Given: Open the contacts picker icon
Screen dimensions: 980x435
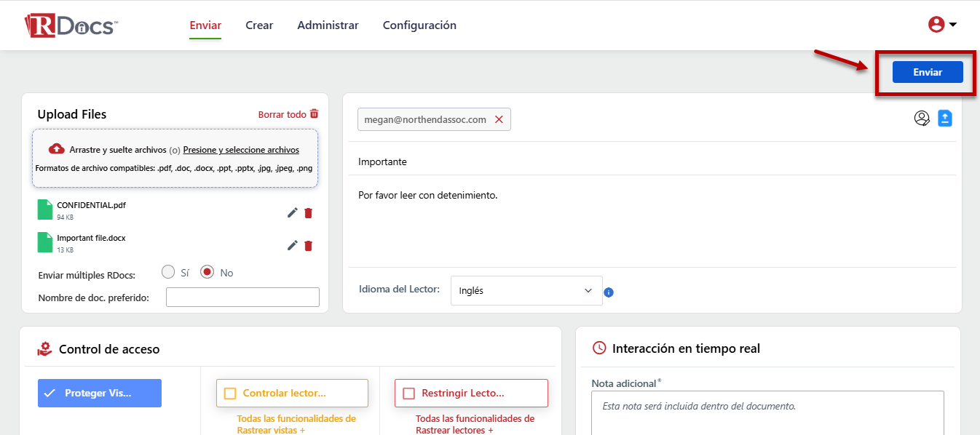Looking at the screenshot, I should [922, 119].
